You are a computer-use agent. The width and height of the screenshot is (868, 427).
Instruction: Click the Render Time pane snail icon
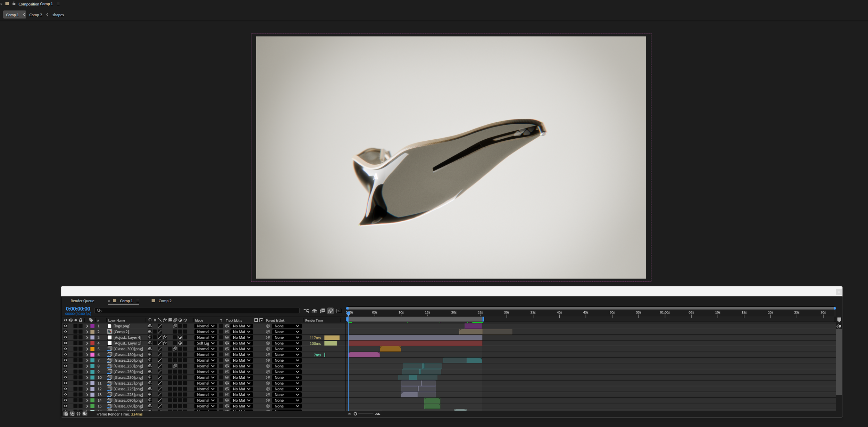[x=85, y=414]
